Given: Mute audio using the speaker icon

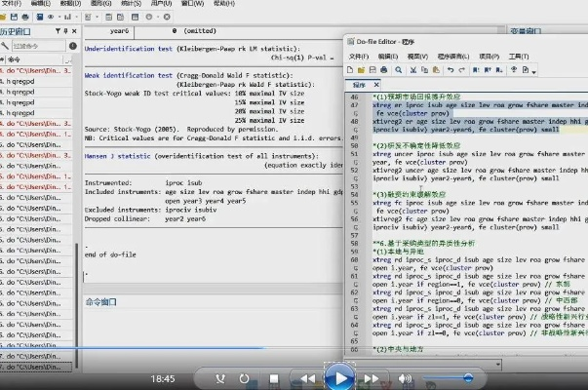Looking at the screenshot, I should (x=404, y=378).
